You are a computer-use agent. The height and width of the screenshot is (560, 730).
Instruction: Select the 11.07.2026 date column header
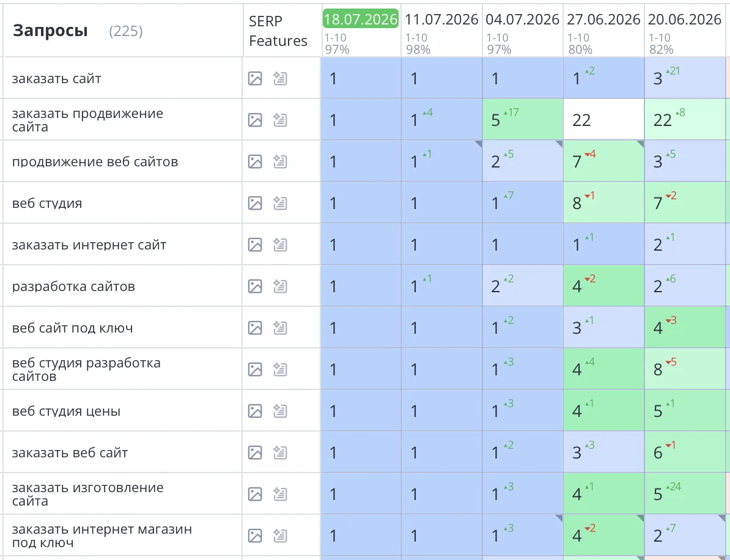tap(441, 20)
